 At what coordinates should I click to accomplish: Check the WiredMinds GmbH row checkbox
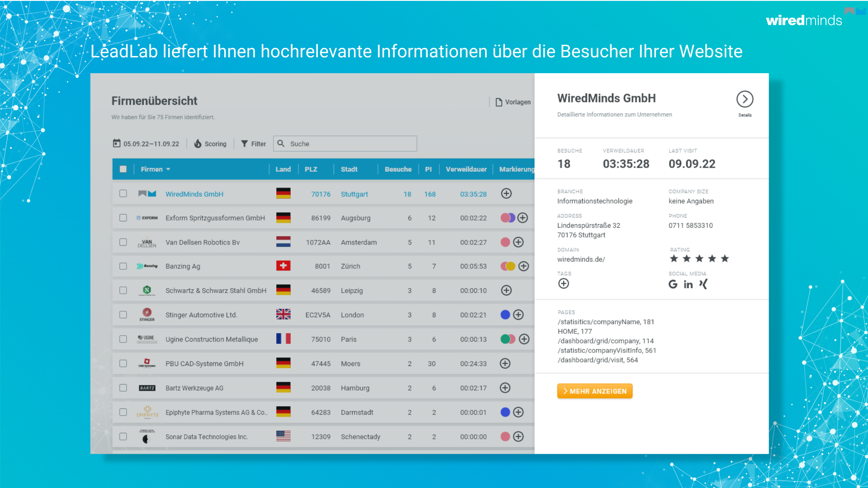tap(123, 194)
